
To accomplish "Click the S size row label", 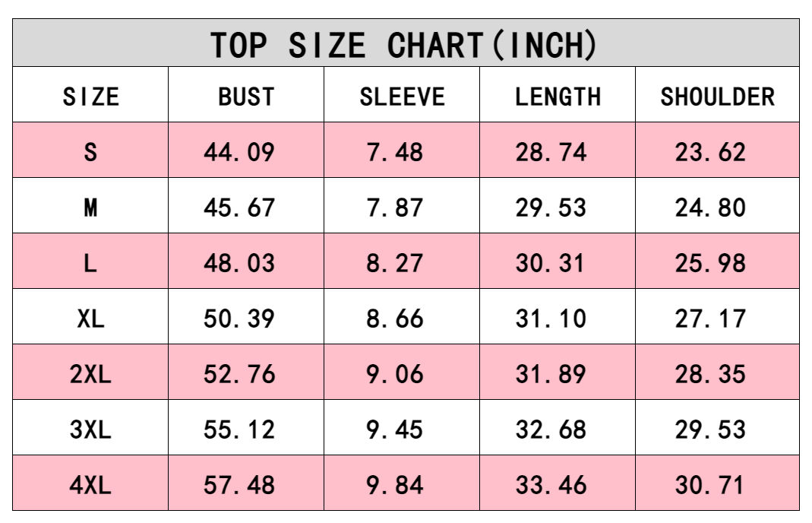I will click(90, 152).
